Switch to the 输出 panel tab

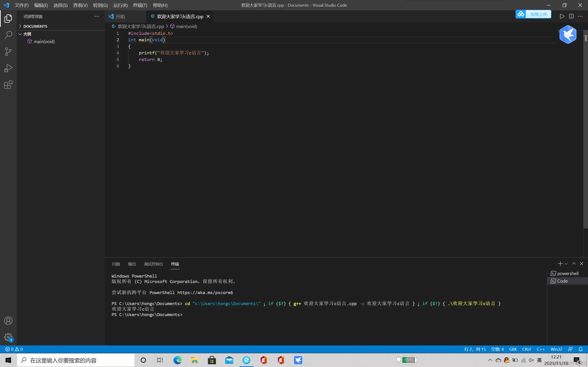click(x=132, y=264)
